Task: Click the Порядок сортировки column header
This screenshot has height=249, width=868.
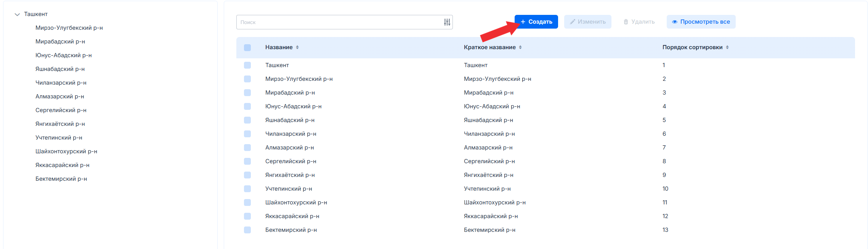Action: click(x=693, y=47)
